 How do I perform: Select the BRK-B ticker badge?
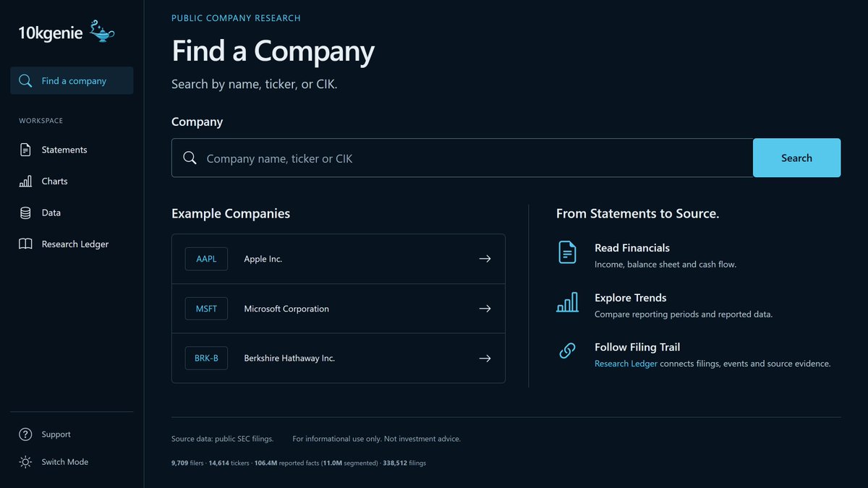206,359
